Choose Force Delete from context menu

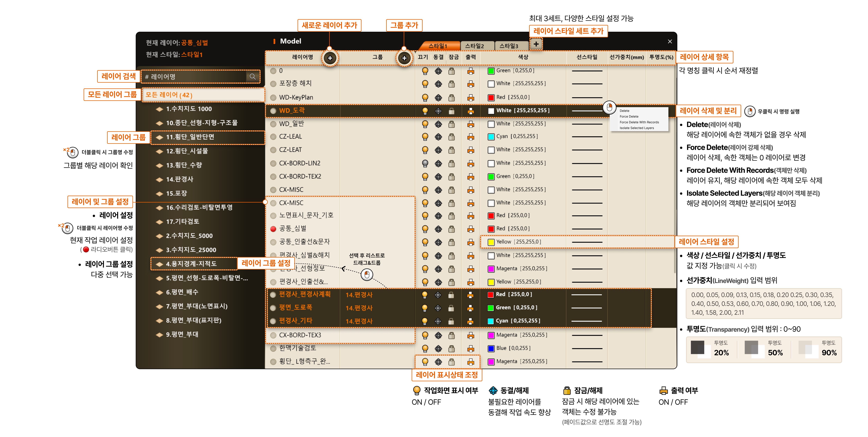(x=629, y=116)
